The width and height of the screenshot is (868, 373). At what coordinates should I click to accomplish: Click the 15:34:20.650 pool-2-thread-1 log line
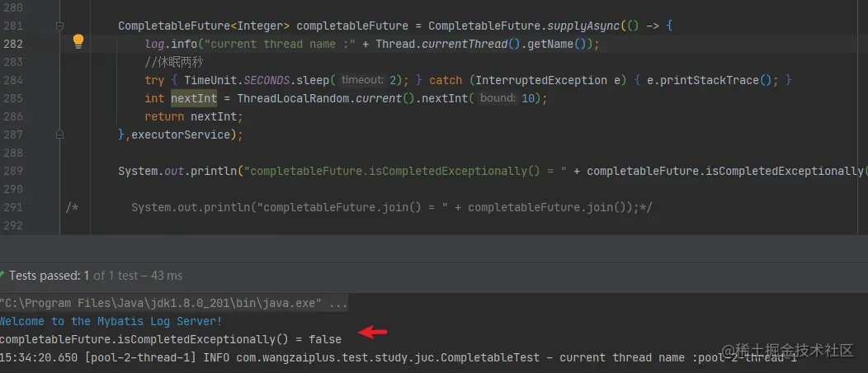pyautogui.click(x=399, y=357)
